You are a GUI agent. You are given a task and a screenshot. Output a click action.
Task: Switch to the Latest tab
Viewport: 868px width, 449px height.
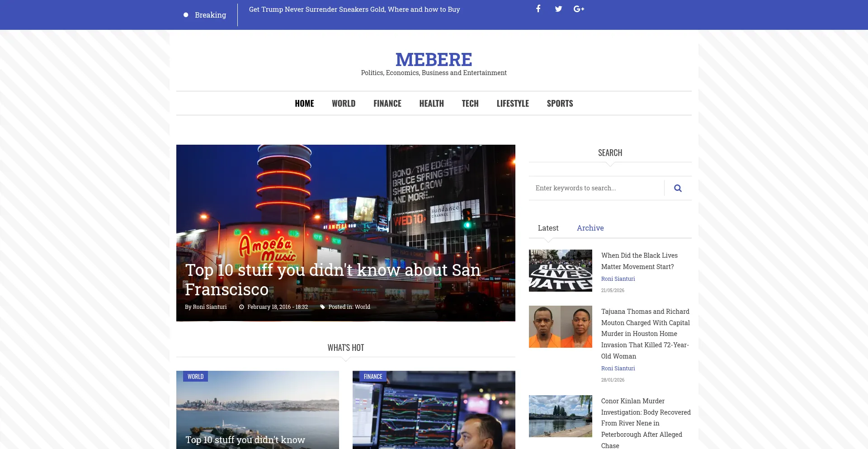pos(548,228)
